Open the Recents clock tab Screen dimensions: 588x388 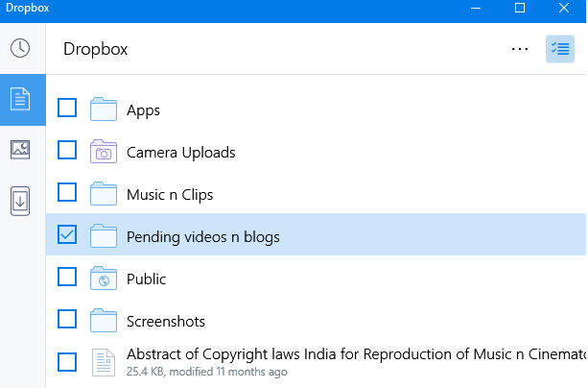click(x=20, y=49)
